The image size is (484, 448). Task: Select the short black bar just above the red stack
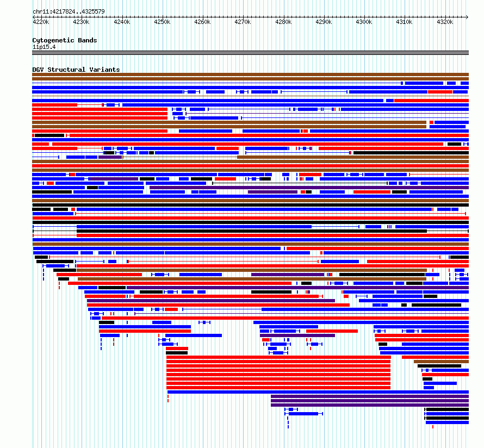point(177,353)
